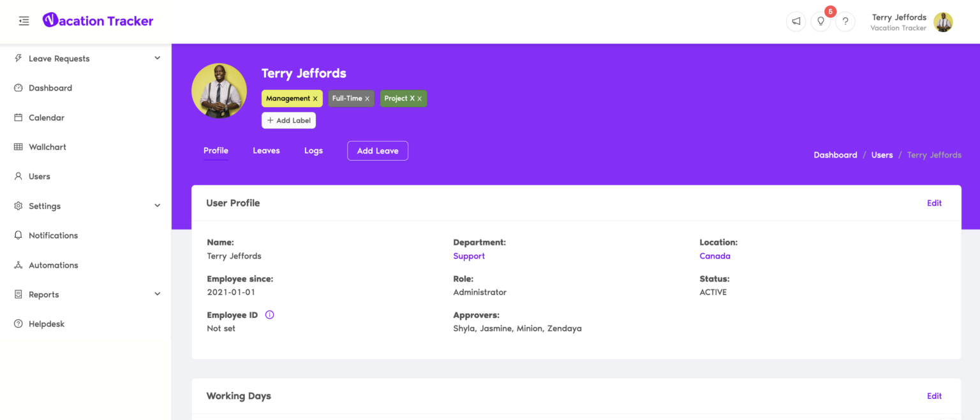Screen dimensions: 980x420
Task: Click the Settings gear icon
Action: pos(19,206)
